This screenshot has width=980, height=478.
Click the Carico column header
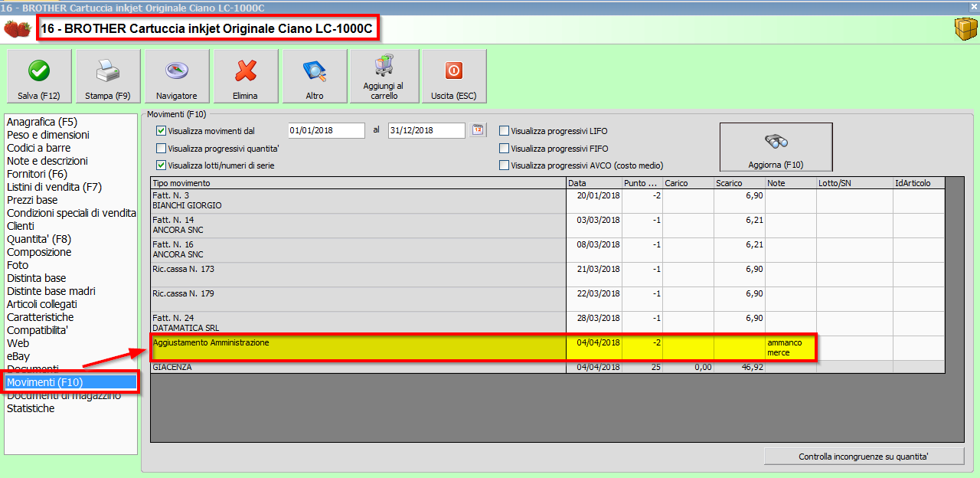[x=688, y=183]
